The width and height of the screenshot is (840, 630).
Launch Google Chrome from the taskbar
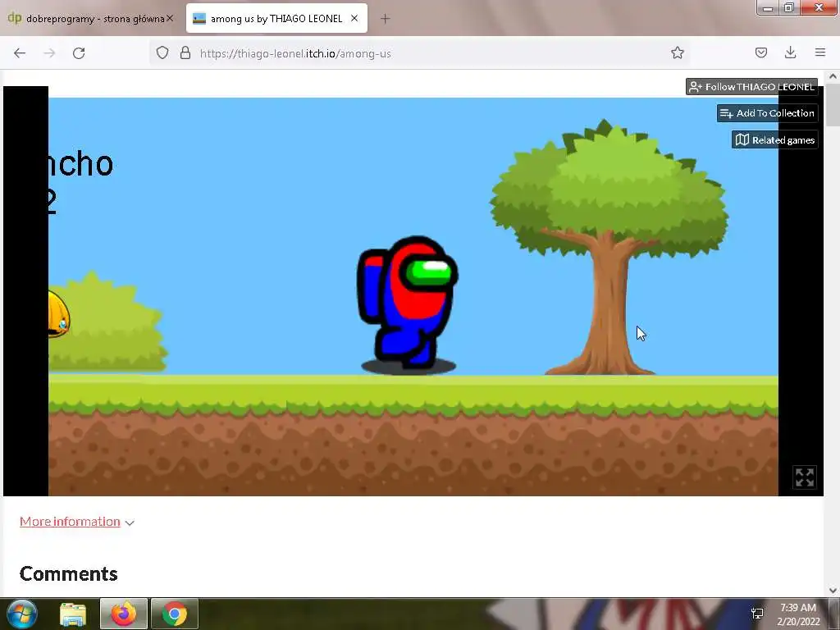click(175, 614)
